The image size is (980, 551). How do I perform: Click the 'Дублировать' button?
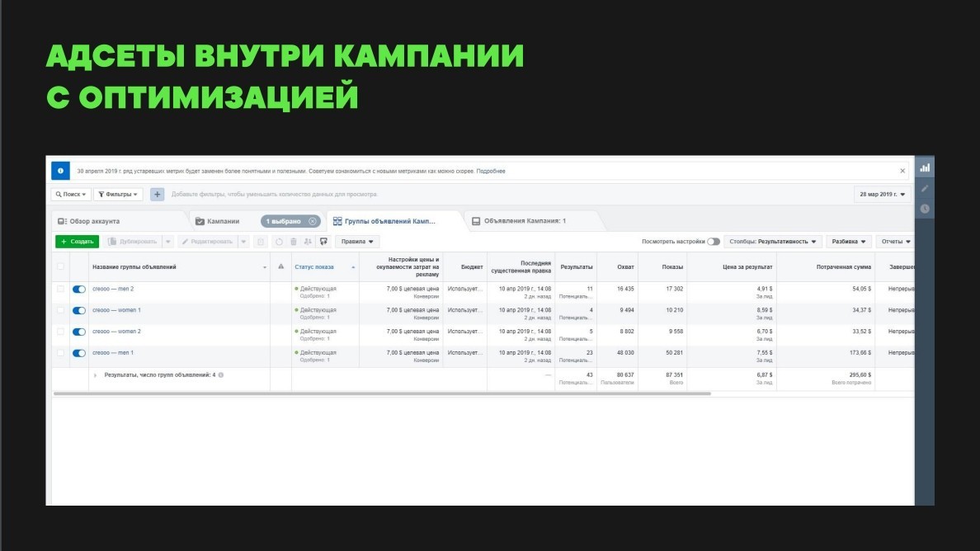133,241
